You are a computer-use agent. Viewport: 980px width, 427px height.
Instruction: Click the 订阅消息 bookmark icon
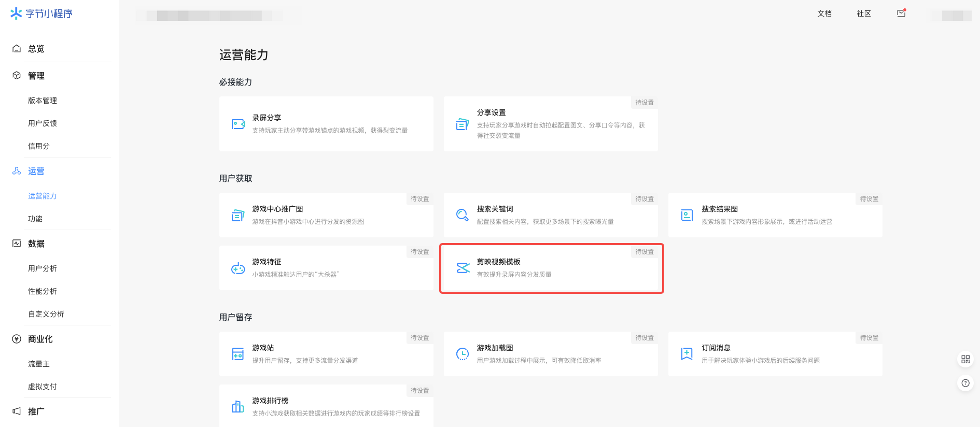(x=687, y=354)
